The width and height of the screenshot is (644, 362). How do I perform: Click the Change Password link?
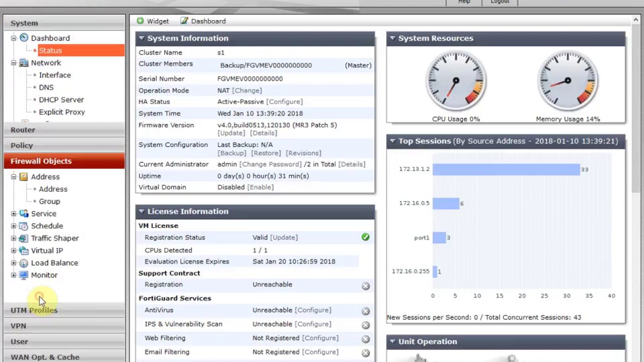pos(271,164)
